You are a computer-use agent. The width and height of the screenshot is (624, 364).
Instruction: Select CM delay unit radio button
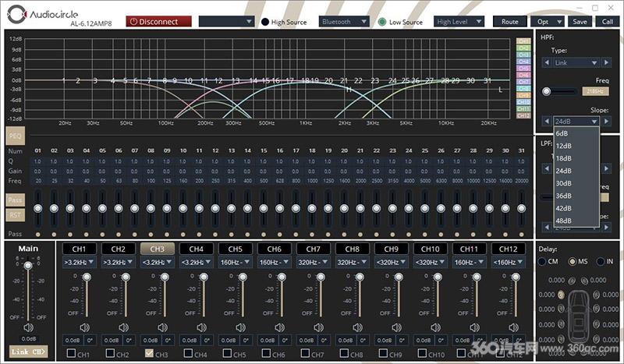point(542,261)
